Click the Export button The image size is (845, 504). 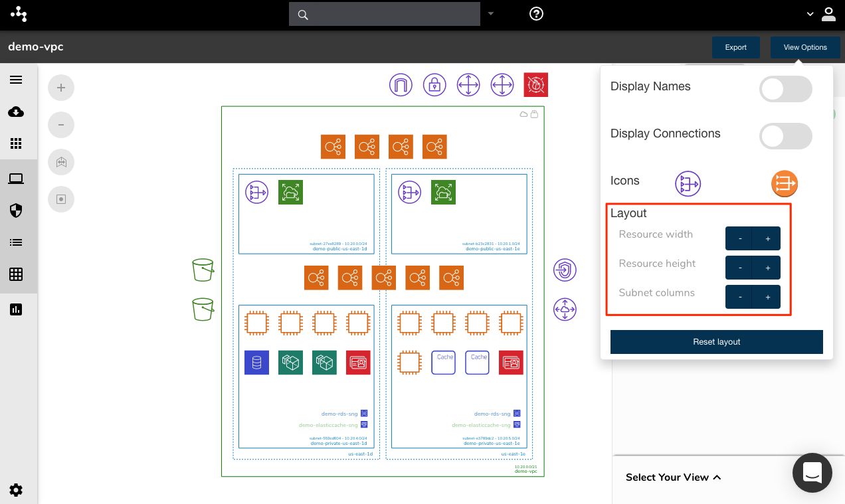[735, 47]
